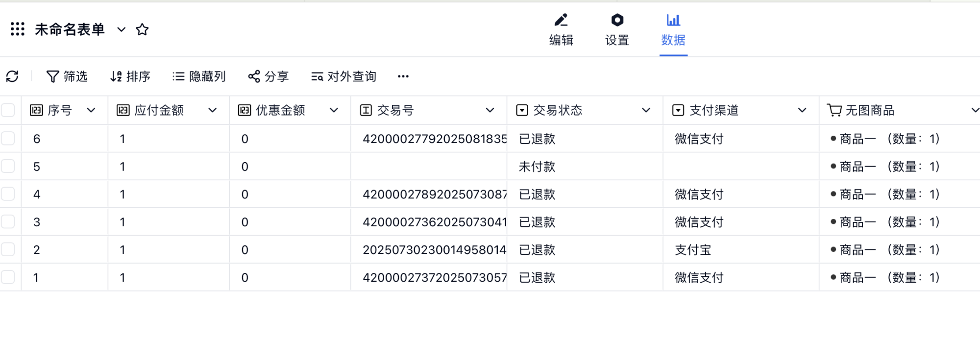The height and width of the screenshot is (339, 980).
Task: Select the checkbox for row 2
Action: pos(8,250)
